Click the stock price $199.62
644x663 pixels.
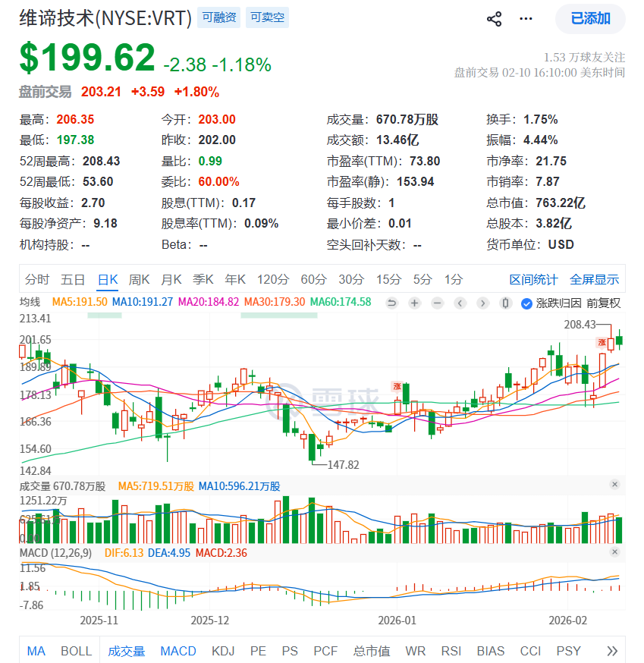[x=87, y=57]
